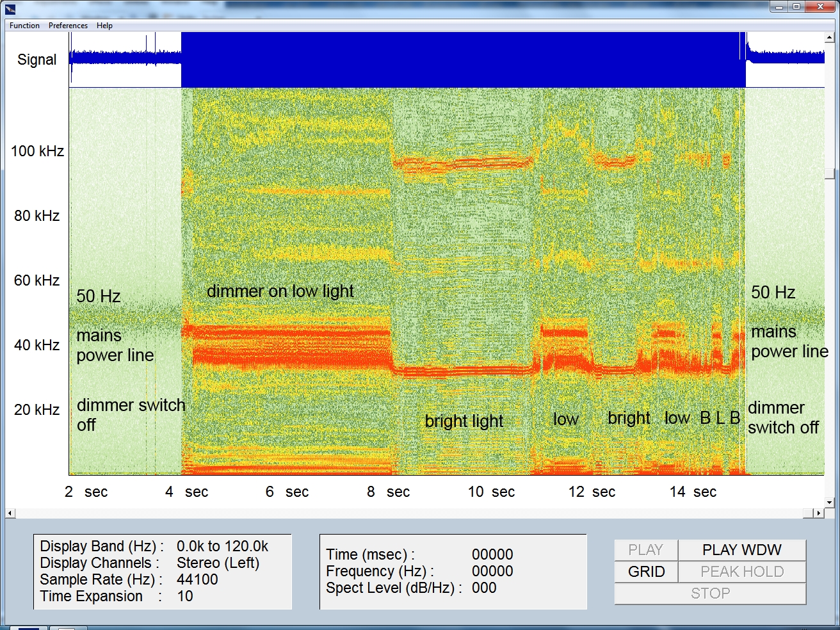Toggle the GRID overlay button
The image size is (840, 630).
pos(646,572)
